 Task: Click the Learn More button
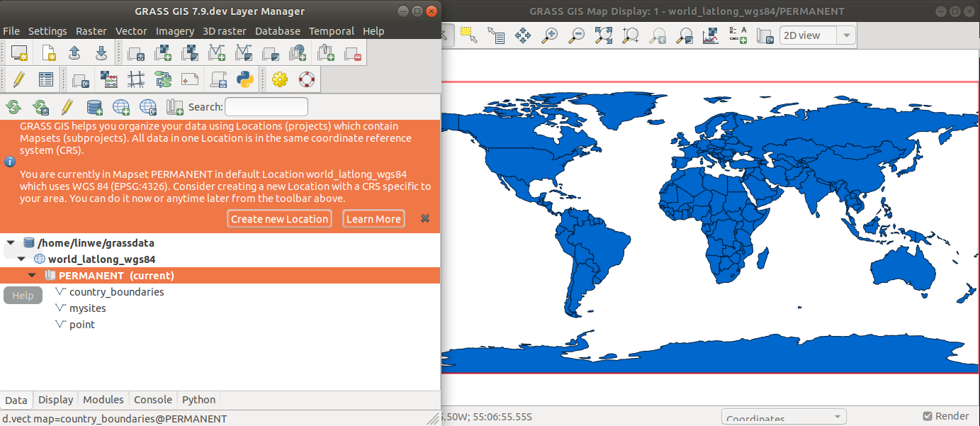pyautogui.click(x=373, y=219)
